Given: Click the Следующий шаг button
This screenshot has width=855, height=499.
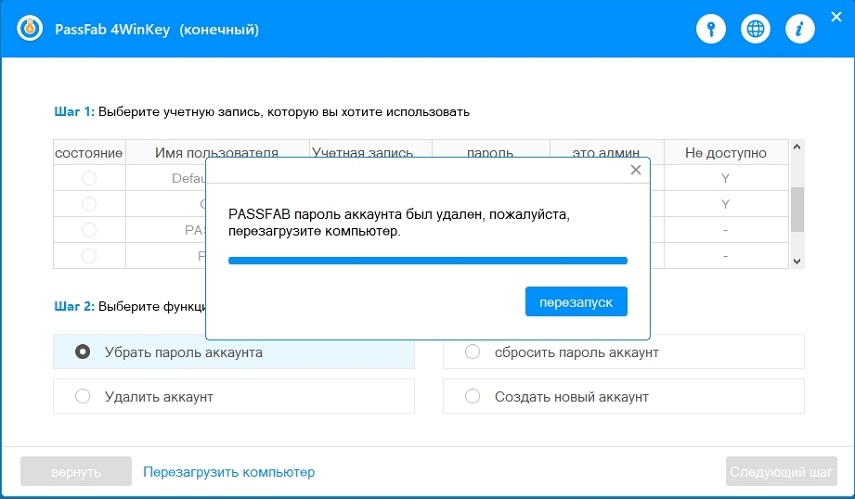Looking at the screenshot, I should tap(781, 471).
